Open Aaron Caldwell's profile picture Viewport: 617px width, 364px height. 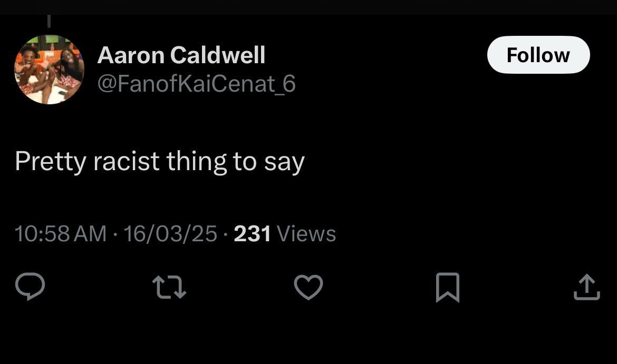click(x=49, y=70)
